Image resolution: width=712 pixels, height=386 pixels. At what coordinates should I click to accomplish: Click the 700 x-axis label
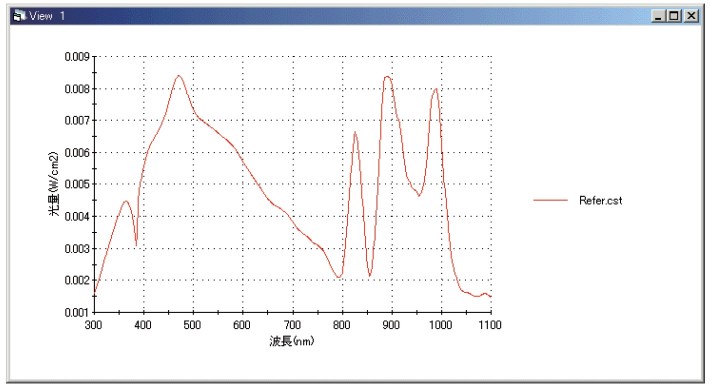point(292,325)
